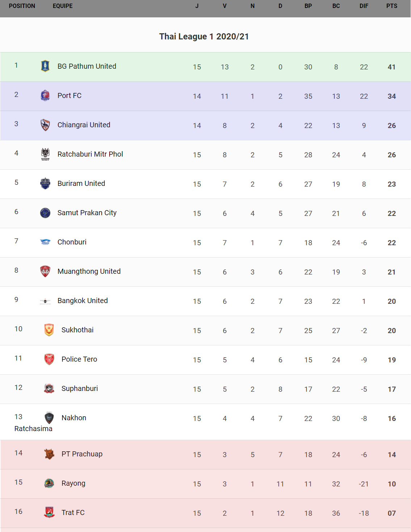Click the Port FC team logo
Viewport: 411px width, 532px height.
pyautogui.click(x=45, y=95)
